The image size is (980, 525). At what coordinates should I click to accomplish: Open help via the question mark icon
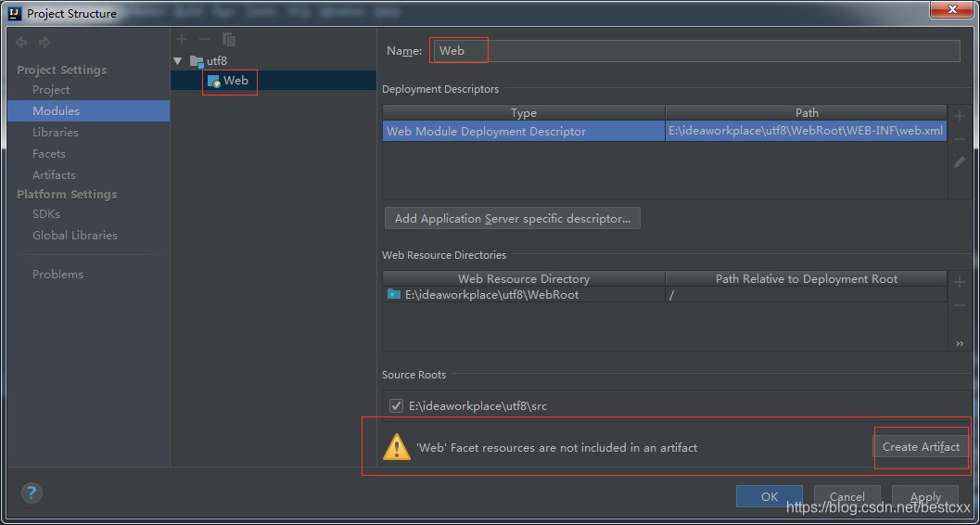pos(32,493)
